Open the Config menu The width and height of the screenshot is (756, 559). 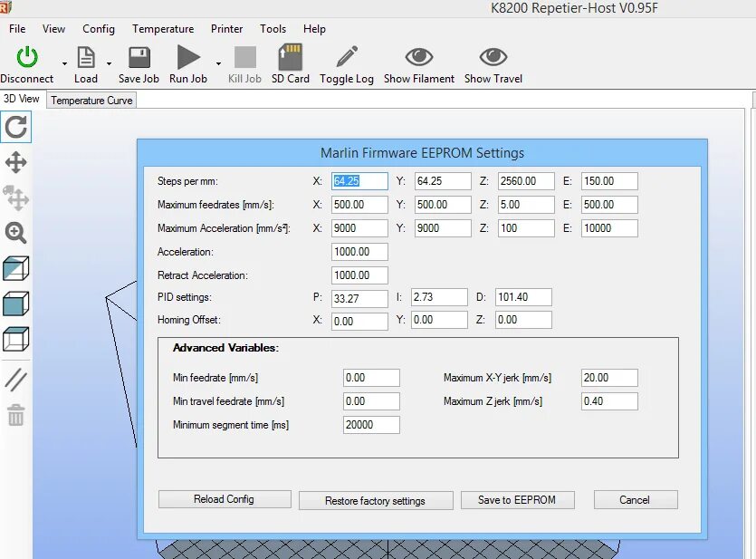(99, 29)
